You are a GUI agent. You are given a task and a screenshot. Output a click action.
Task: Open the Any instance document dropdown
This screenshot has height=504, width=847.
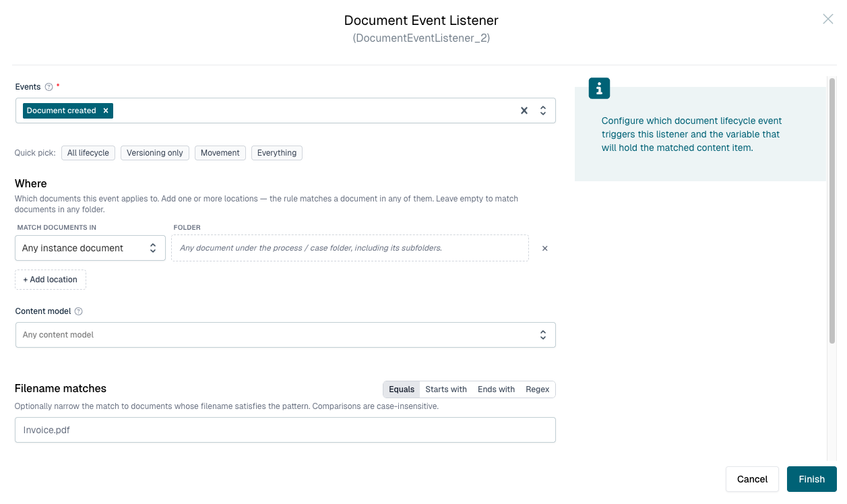pos(90,248)
